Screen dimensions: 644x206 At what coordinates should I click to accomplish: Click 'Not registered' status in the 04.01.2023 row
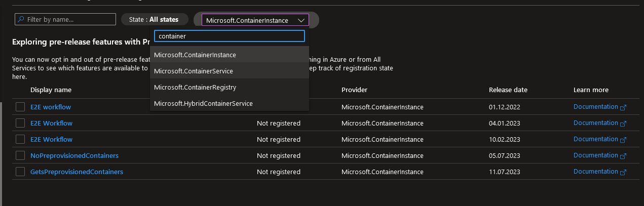click(x=279, y=123)
